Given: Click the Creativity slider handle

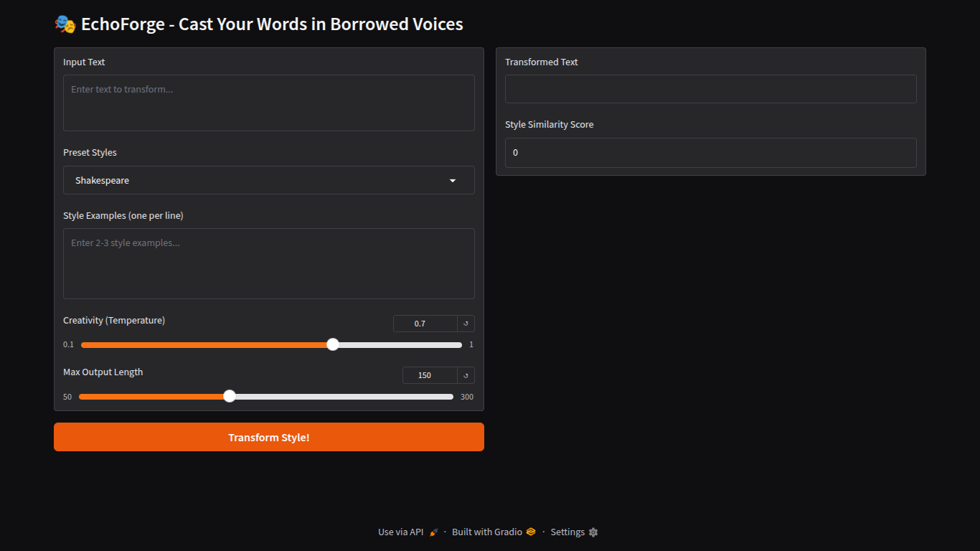Looking at the screenshot, I should point(333,344).
